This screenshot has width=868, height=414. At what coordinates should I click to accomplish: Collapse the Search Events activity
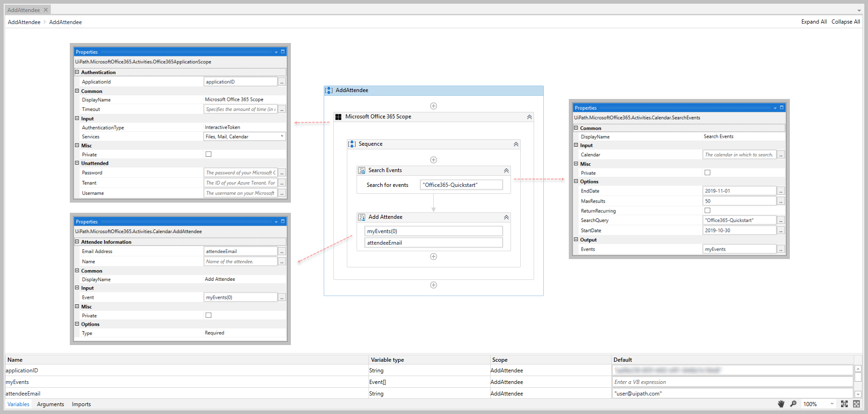click(506, 171)
